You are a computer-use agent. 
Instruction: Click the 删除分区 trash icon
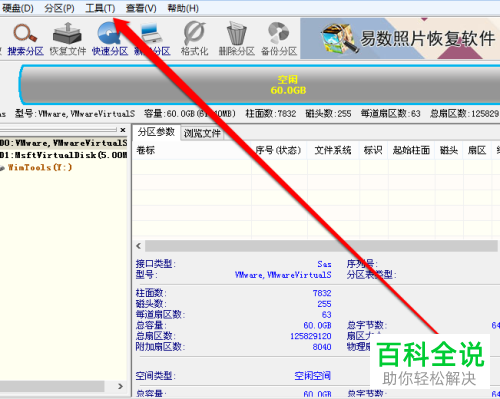pyautogui.click(x=236, y=33)
